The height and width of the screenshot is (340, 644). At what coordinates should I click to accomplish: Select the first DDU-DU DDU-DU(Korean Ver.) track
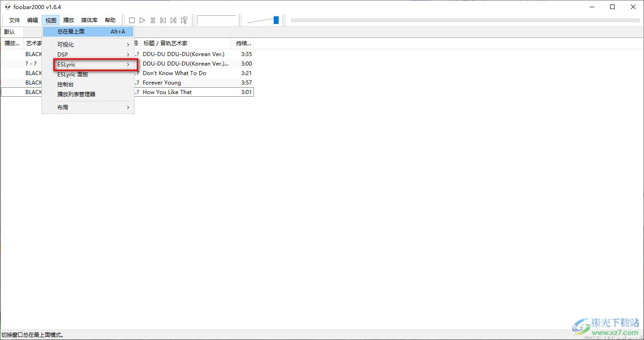coord(183,54)
